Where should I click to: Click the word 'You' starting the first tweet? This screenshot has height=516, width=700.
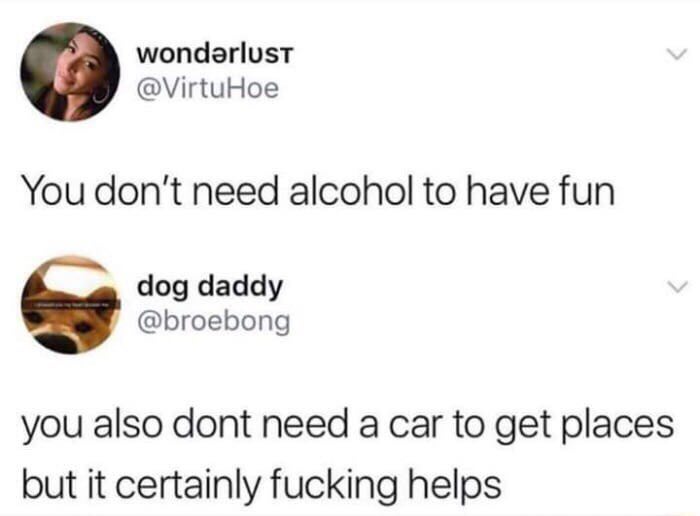[x=54, y=191]
